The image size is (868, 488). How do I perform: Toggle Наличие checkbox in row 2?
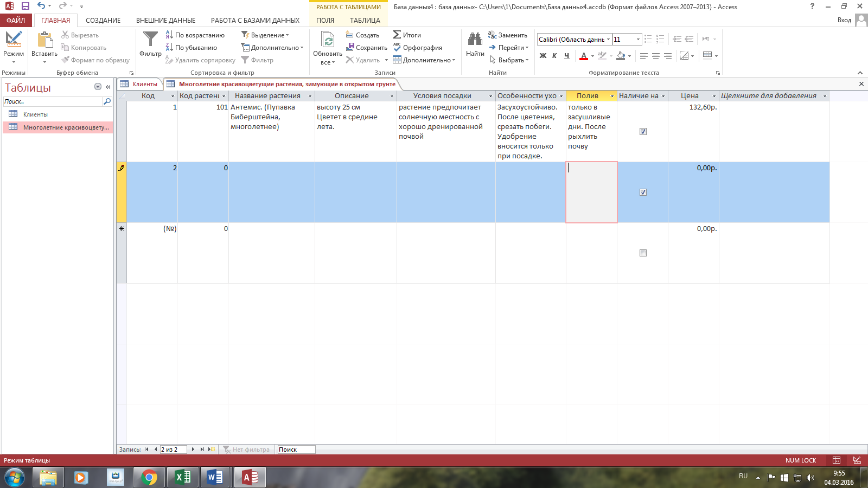click(643, 192)
